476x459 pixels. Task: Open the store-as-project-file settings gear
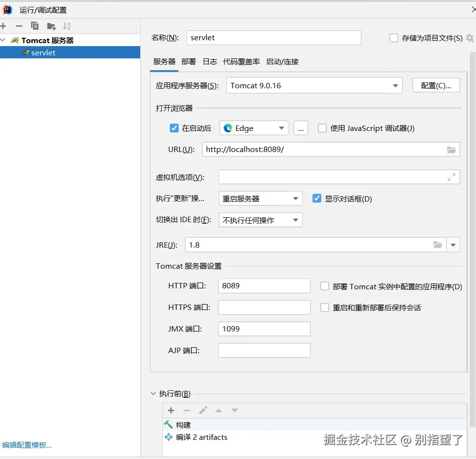[470, 38]
